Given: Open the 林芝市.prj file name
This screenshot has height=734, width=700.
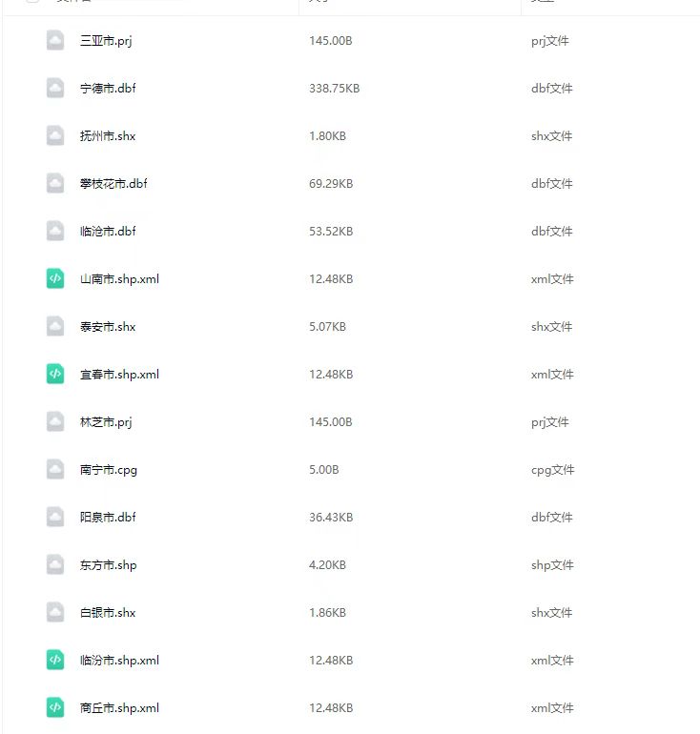Looking at the screenshot, I should pyautogui.click(x=105, y=422).
